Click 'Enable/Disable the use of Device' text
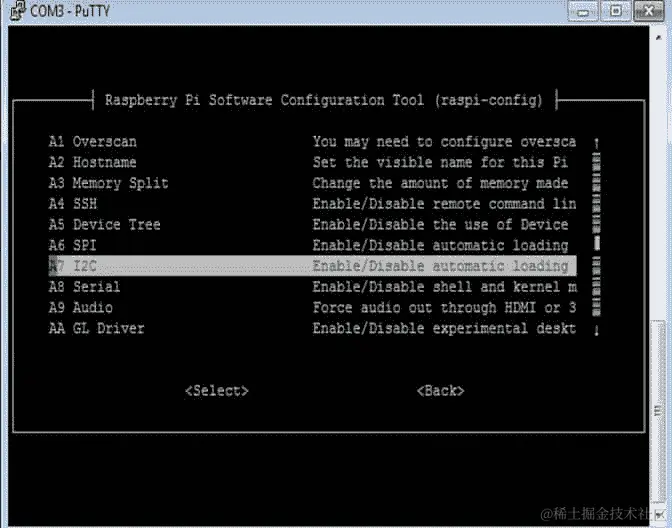The width and height of the screenshot is (672, 528). point(440,224)
